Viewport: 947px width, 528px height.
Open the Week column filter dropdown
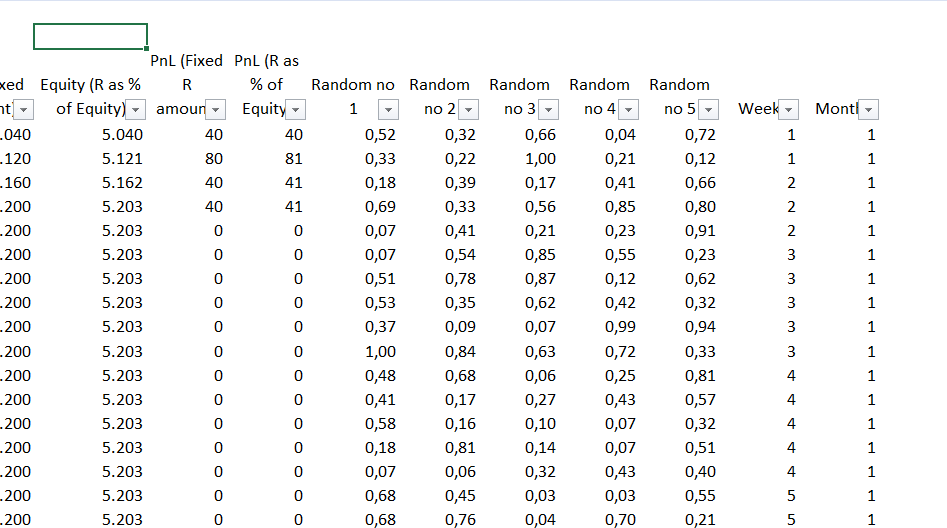[788, 109]
